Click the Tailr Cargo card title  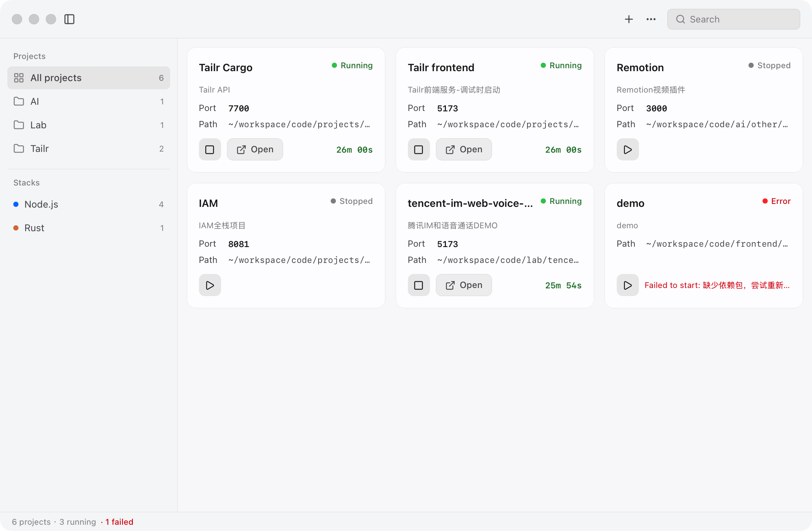(x=226, y=67)
